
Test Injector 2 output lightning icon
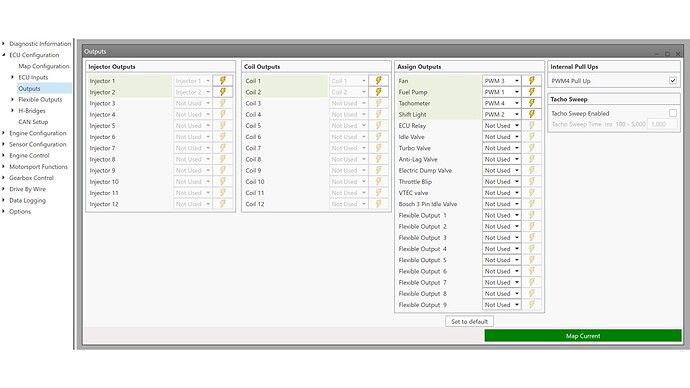tap(223, 92)
